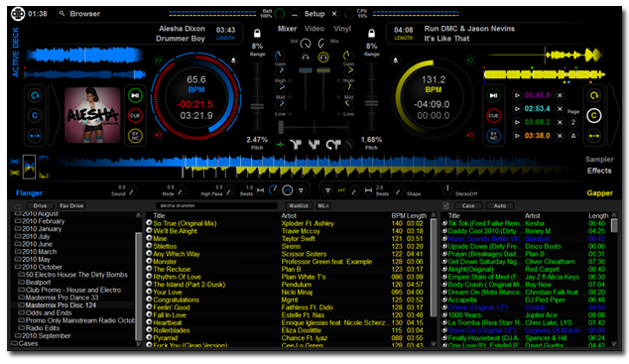The height and width of the screenshot is (364, 629).
Task: Click the yellow loop arrow on right deck
Action: [x=593, y=95]
